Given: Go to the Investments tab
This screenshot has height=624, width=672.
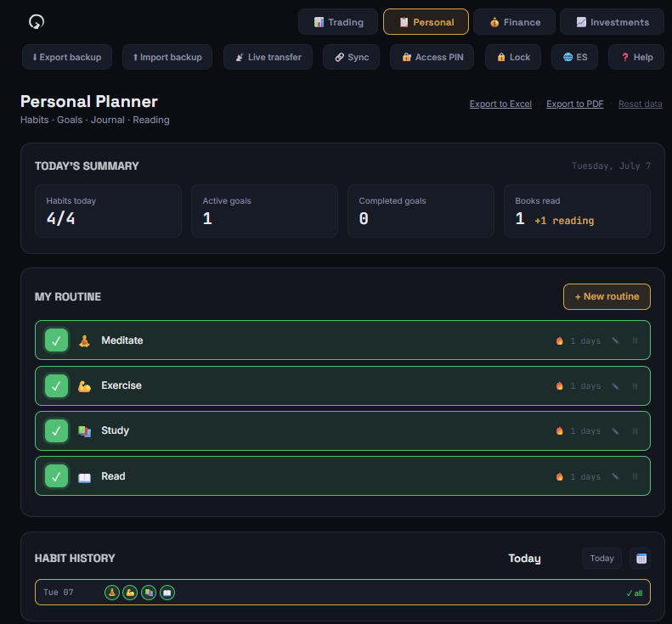Looking at the screenshot, I should click(x=613, y=22).
